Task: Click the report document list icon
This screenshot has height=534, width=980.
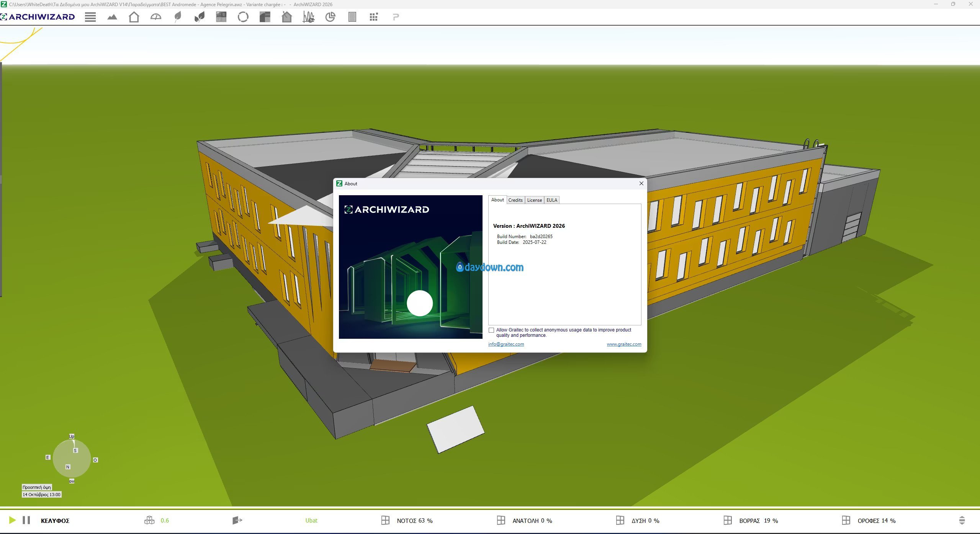Action: (x=352, y=17)
